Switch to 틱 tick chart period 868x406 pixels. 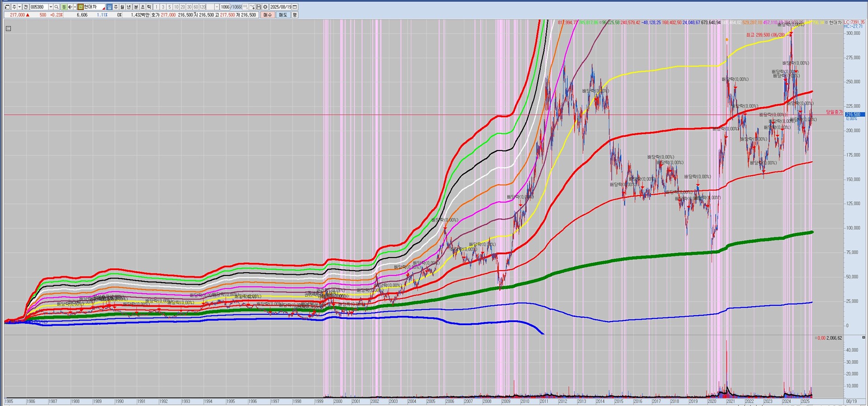(x=149, y=7)
